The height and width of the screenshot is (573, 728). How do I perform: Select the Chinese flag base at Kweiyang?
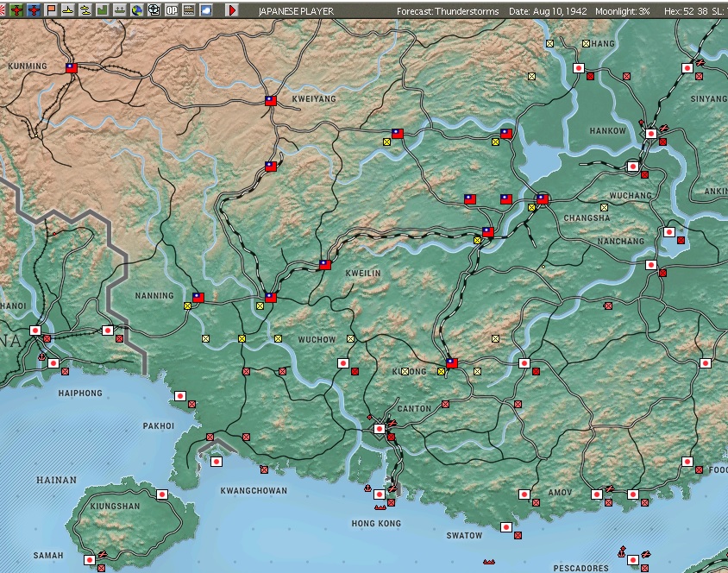(x=271, y=101)
